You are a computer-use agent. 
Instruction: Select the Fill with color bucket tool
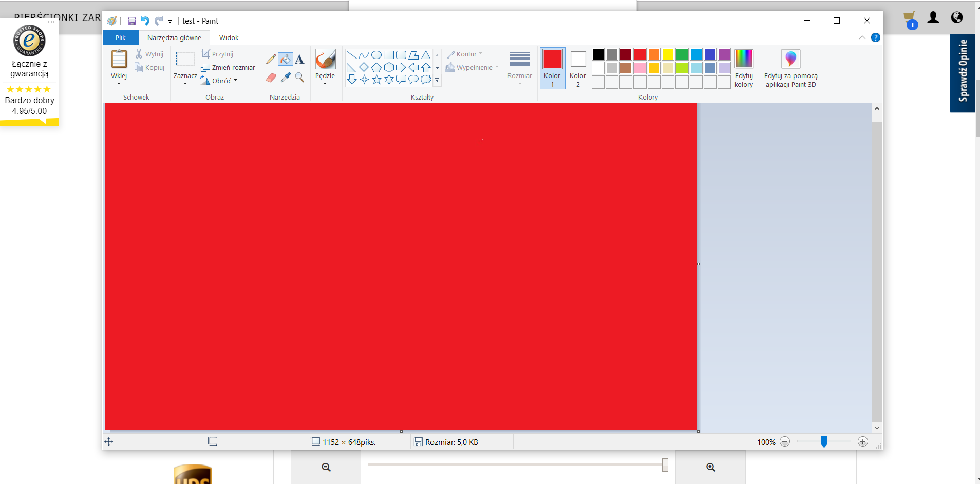pyautogui.click(x=286, y=59)
